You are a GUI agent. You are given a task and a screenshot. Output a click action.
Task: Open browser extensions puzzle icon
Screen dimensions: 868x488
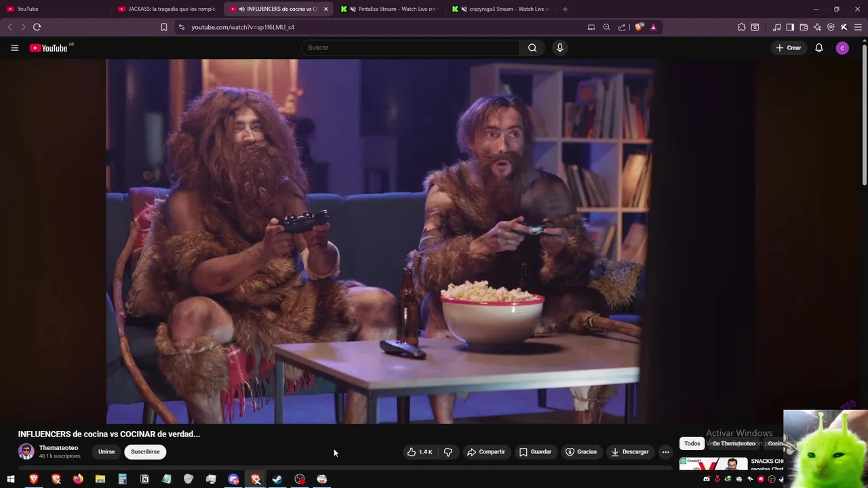click(x=741, y=27)
